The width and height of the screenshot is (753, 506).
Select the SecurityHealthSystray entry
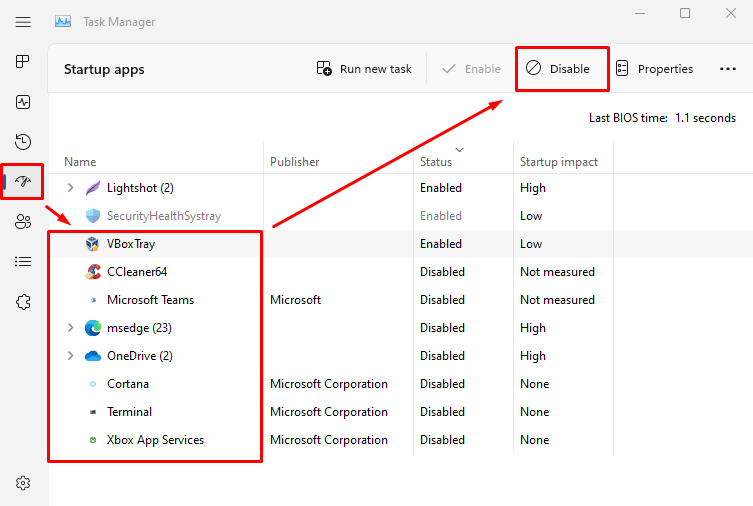(164, 216)
